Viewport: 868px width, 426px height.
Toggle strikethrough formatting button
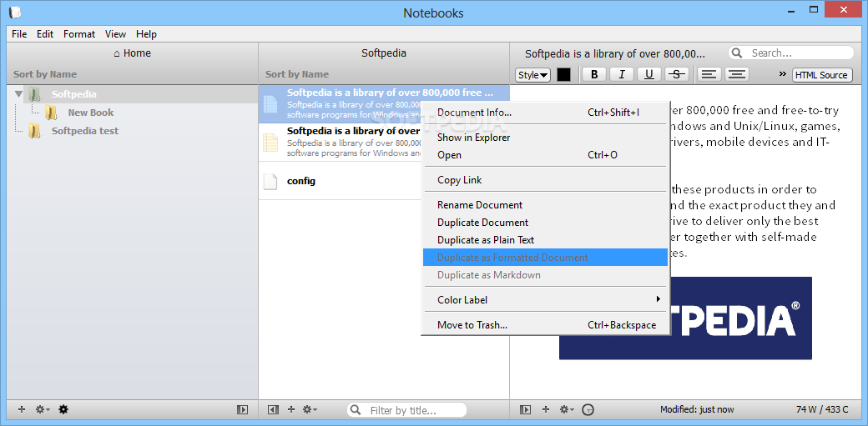point(677,74)
